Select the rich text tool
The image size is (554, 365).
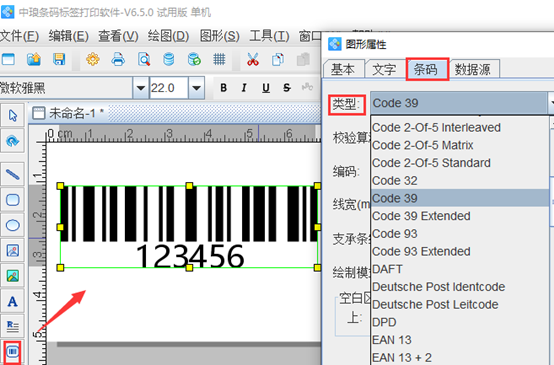(x=13, y=326)
